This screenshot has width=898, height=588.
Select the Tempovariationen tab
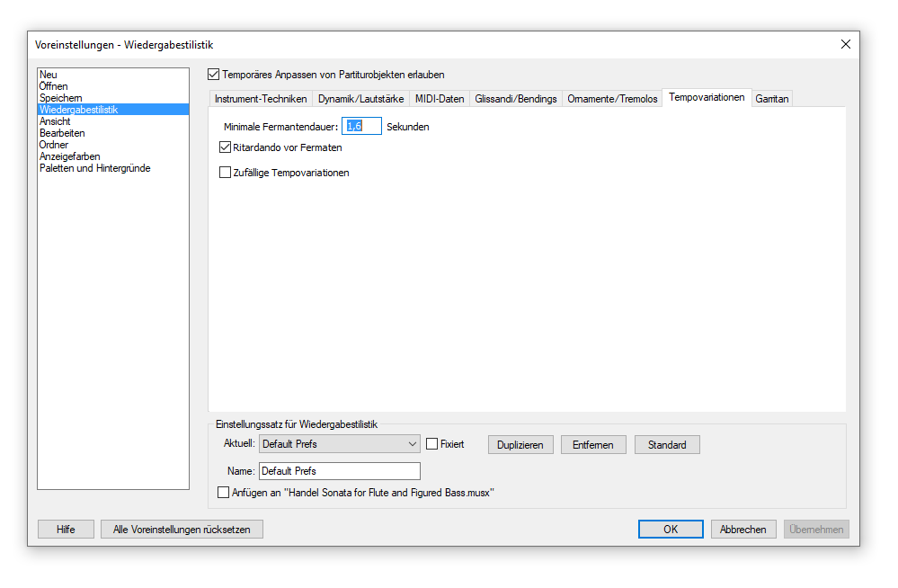click(x=707, y=97)
